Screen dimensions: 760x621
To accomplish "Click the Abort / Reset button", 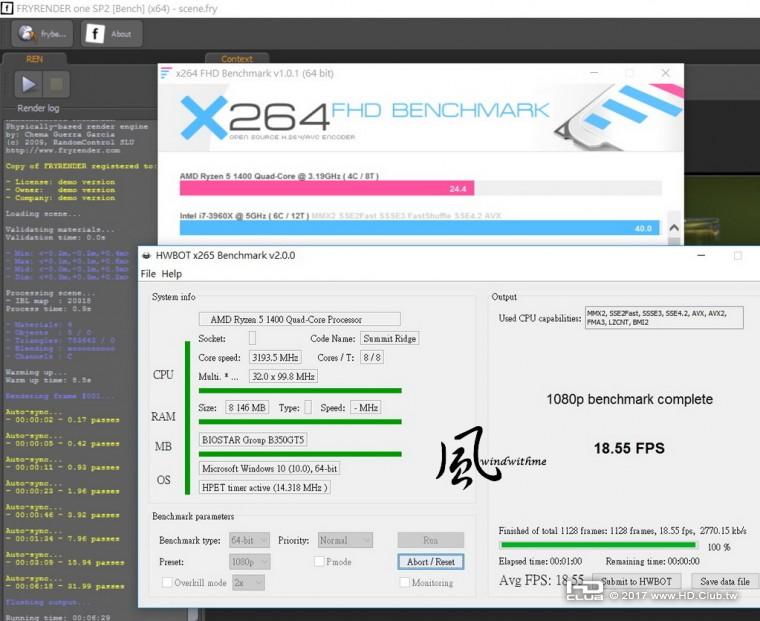I will click(430, 562).
